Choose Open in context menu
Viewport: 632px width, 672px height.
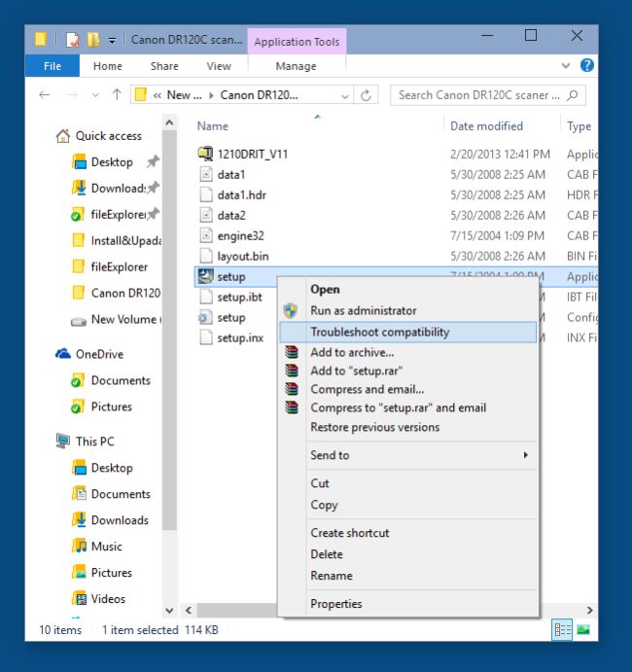pyautogui.click(x=408, y=289)
